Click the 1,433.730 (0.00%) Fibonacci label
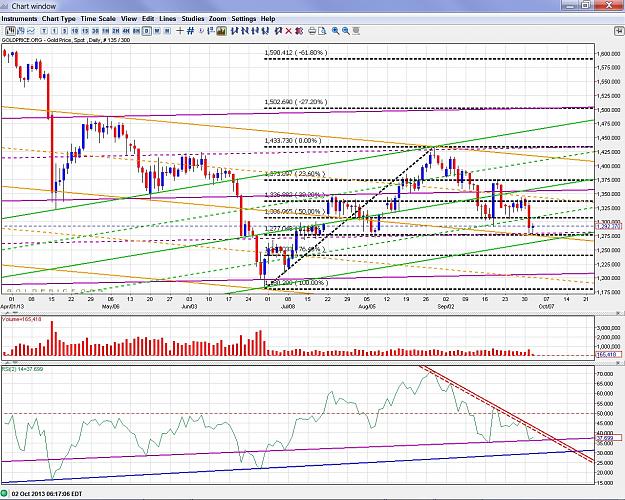The image size is (625, 500). tap(293, 141)
